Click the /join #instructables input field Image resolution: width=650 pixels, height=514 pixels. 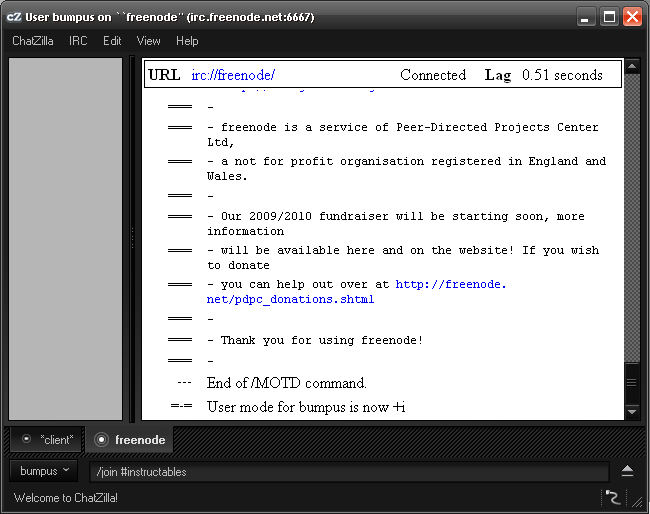tap(349, 472)
